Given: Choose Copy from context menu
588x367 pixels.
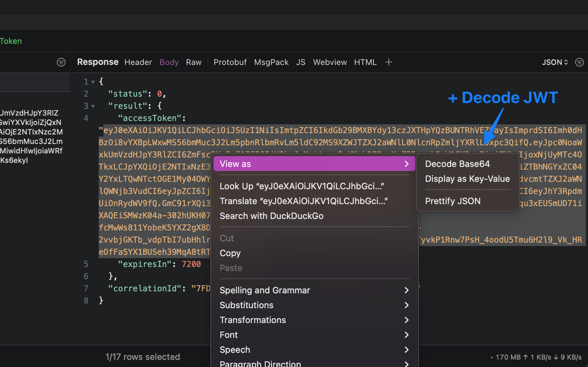Looking at the screenshot, I should pyautogui.click(x=314, y=253).
